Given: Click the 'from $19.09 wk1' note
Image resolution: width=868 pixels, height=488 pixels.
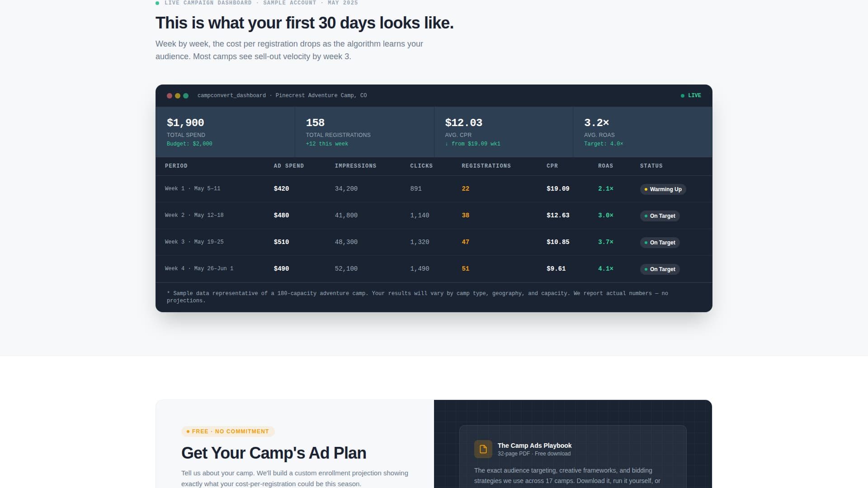Looking at the screenshot, I should tap(473, 144).
